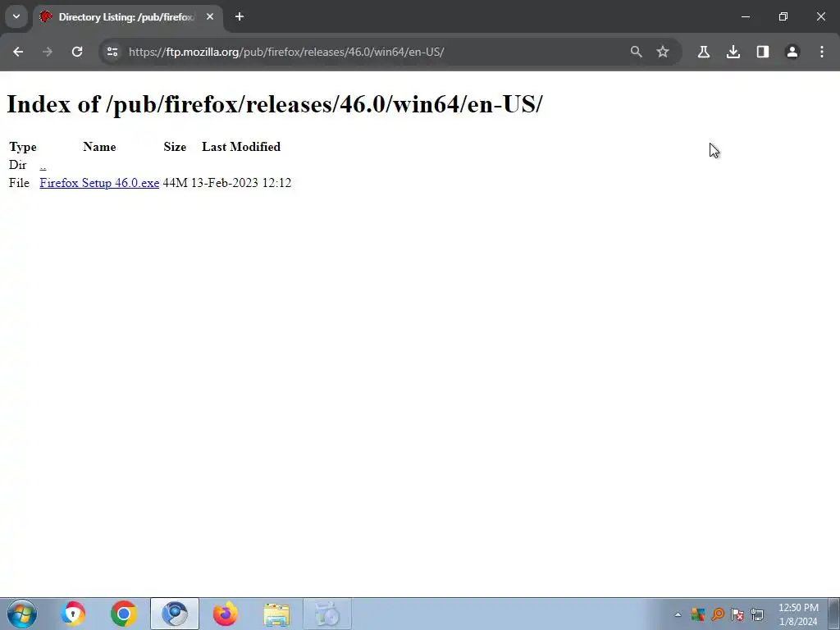Reload the directory listing page
Image resolution: width=840 pixels, height=630 pixels.
tap(77, 52)
